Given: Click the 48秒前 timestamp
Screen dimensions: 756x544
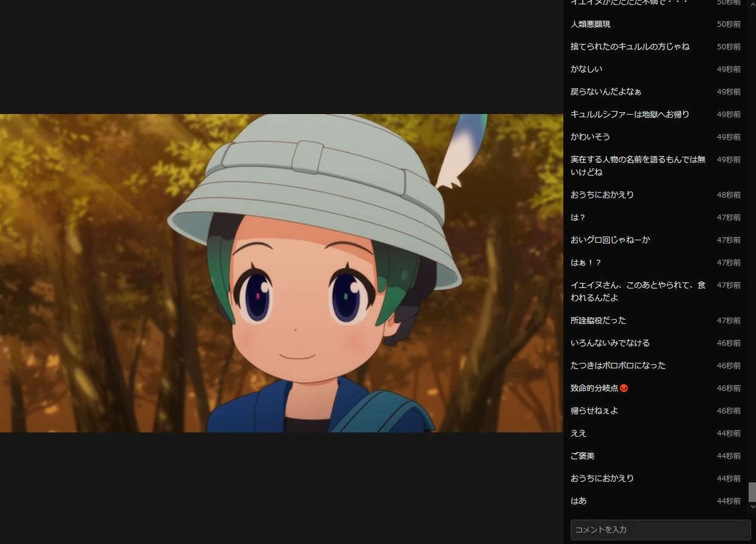Looking at the screenshot, I should tap(728, 195).
